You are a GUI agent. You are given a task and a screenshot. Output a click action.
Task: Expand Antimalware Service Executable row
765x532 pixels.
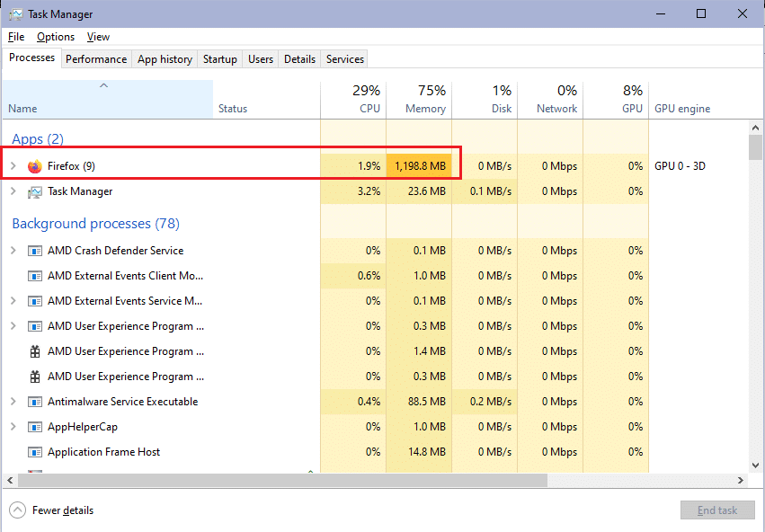point(13,402)
